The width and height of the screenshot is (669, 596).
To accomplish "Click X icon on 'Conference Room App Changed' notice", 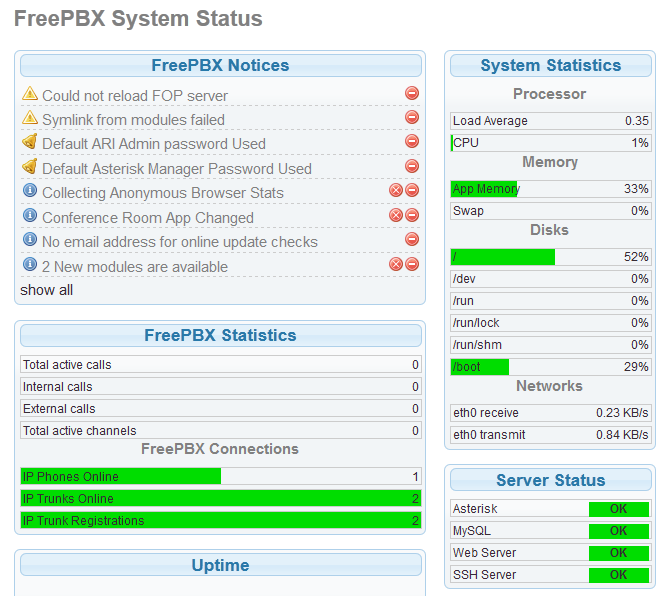I will [x=396, y=215].
